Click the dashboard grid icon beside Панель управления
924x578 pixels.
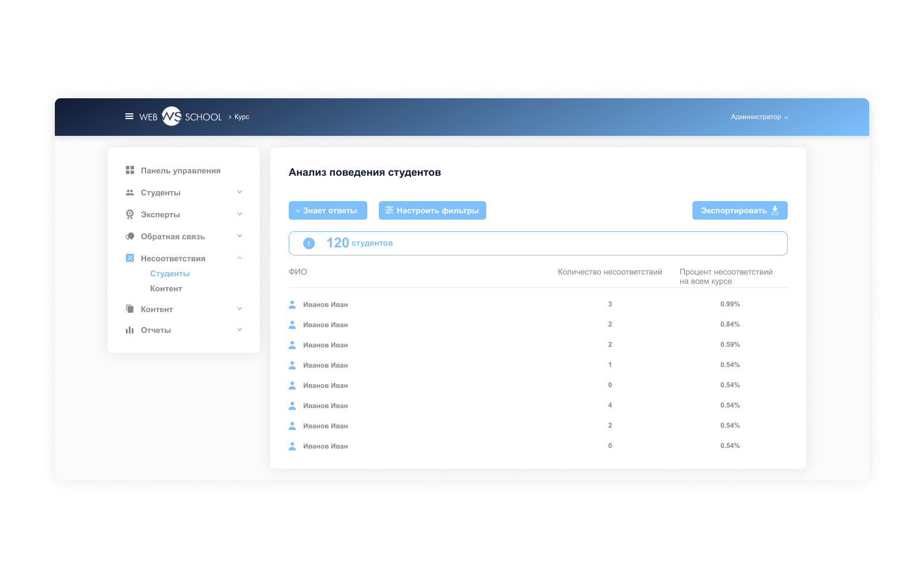pos(130,170)
